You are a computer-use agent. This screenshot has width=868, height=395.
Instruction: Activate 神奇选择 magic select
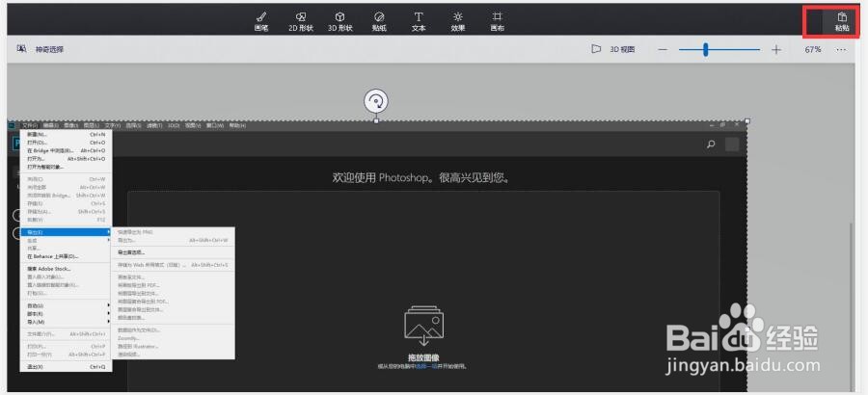(x=41, y=49)
